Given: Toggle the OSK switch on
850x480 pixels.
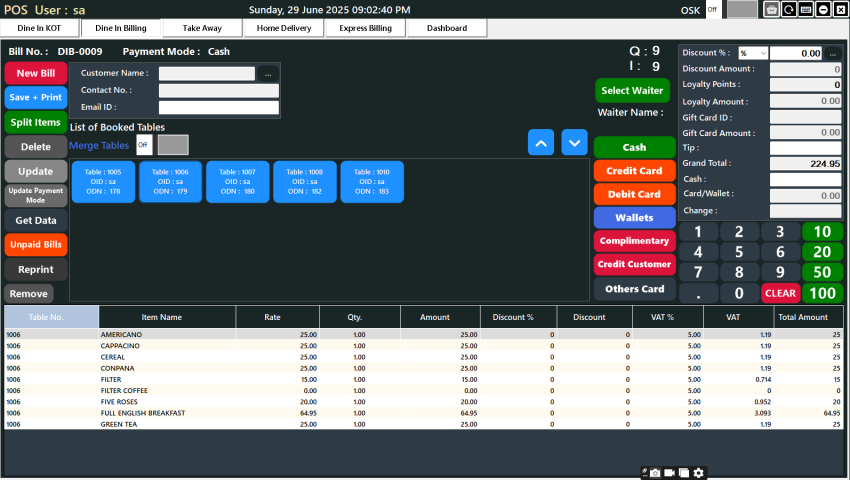Looking at the screenshot, I should (x=713, y=9).
